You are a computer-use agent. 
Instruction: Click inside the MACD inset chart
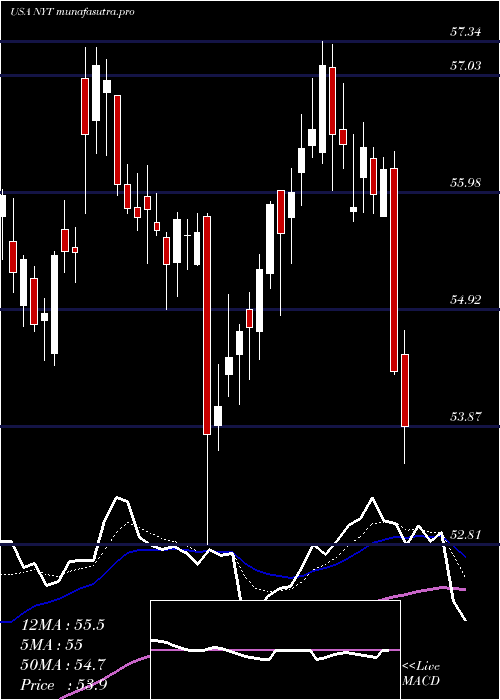click(275, 650)
